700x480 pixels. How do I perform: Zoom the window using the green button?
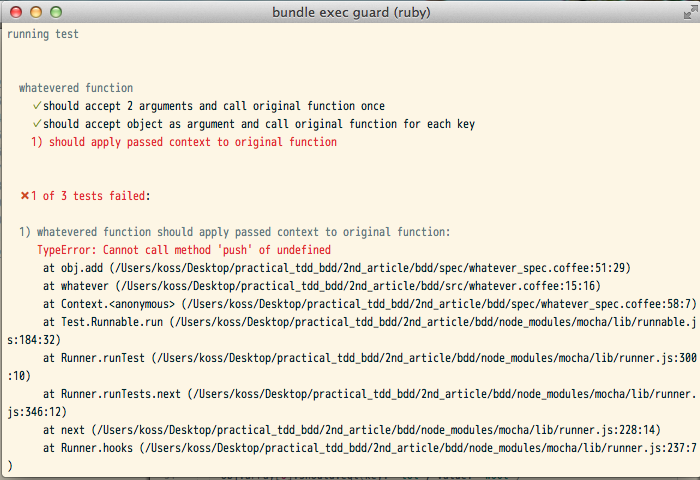pos(56,12)
